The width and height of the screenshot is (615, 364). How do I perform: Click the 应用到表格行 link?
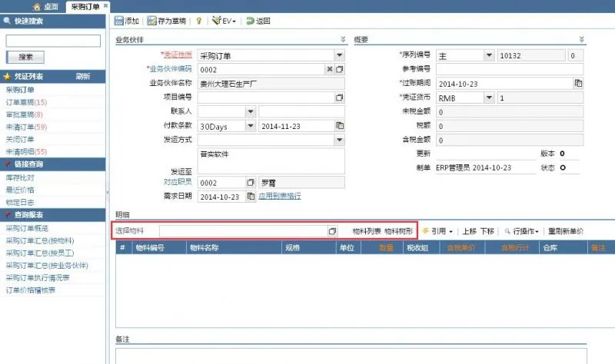(x=280, y=196)
